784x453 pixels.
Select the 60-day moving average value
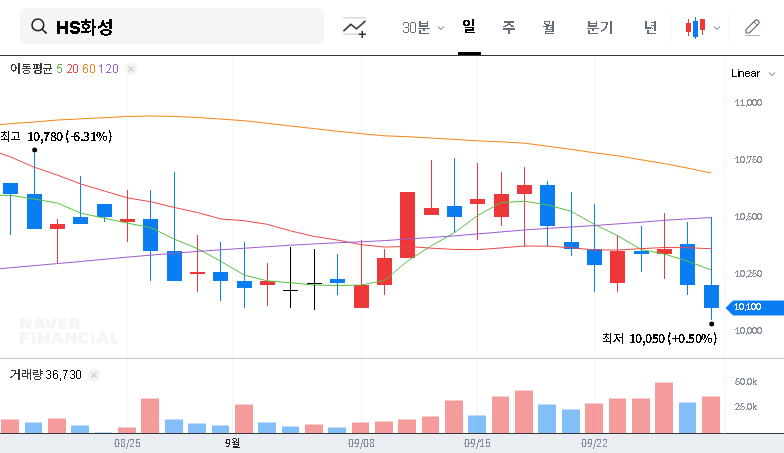pos(88,68)
